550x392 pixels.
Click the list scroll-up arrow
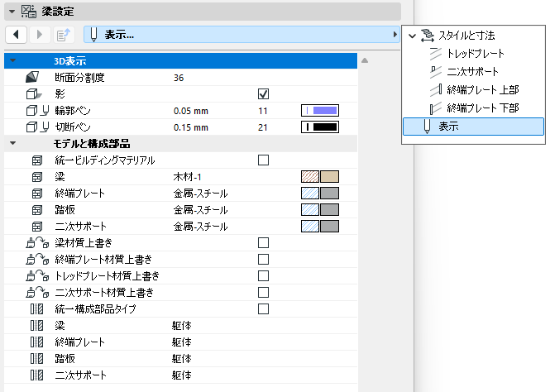[x=365, y=60]
